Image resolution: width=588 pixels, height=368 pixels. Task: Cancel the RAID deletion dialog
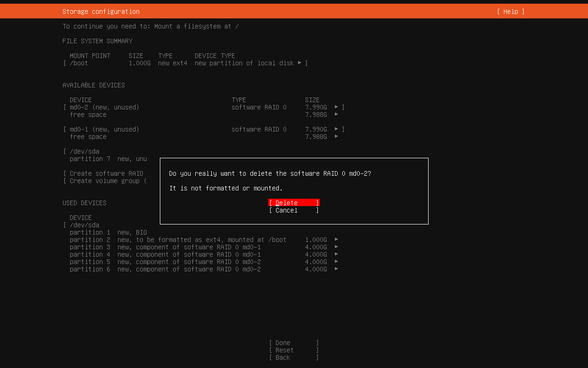(294, 210)
